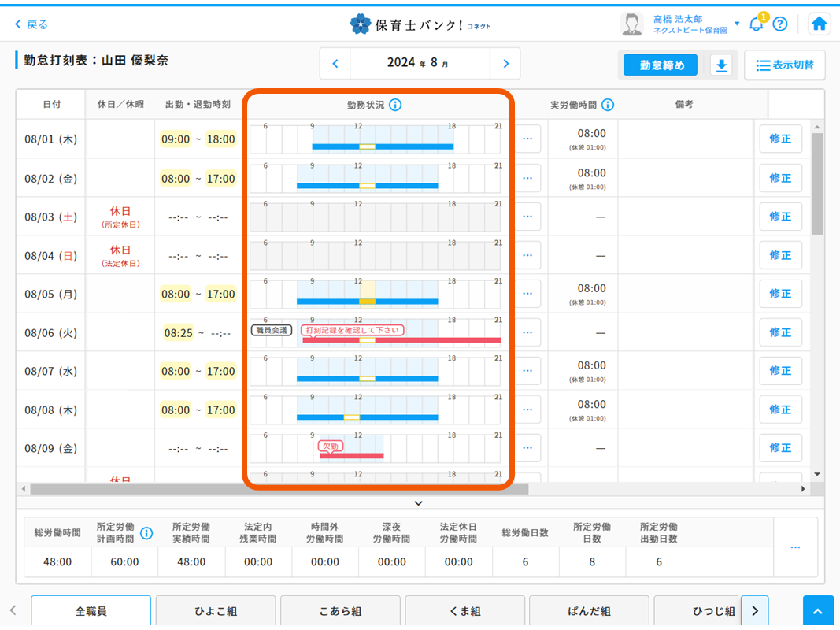Click the home icon button
840x630 pixels.
819,24
